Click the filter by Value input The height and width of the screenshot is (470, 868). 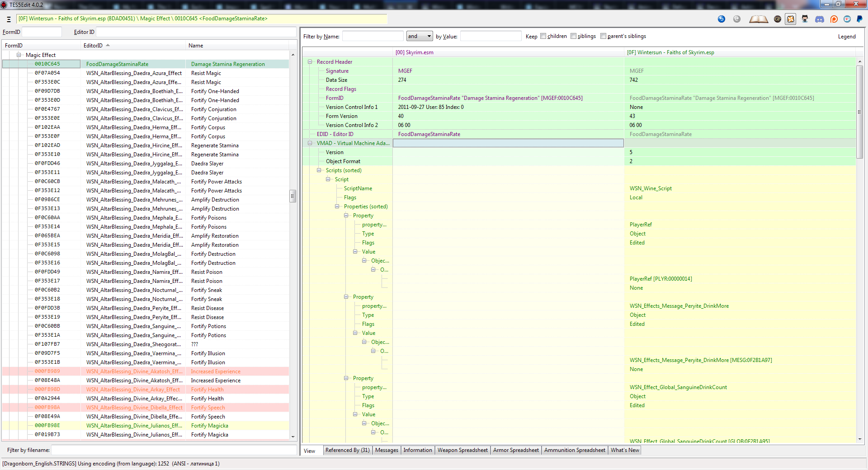[491, 36]
